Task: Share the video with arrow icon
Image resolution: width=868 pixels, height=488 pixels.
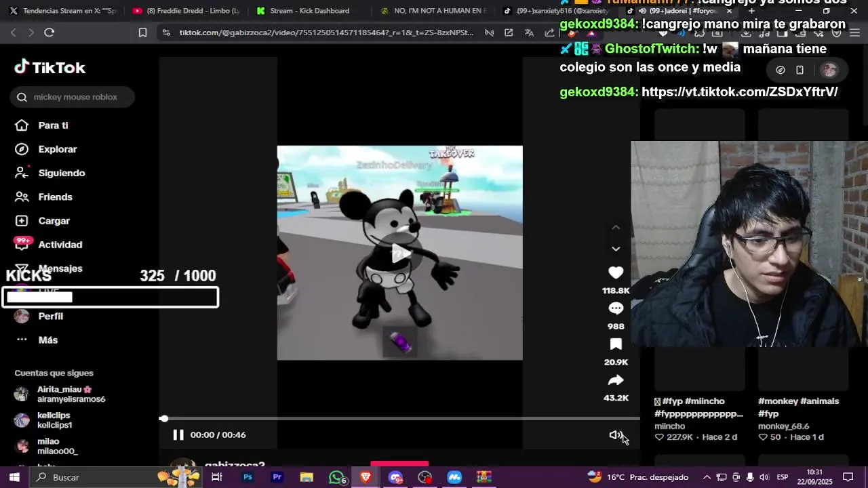Action: coord(616,380)
